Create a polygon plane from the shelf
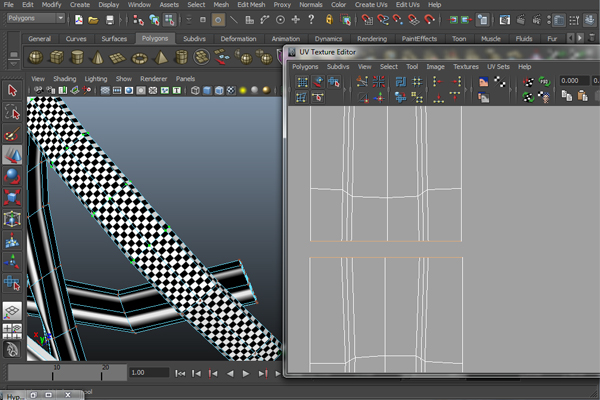The image size is (600, 400). (x=118, y=57)
